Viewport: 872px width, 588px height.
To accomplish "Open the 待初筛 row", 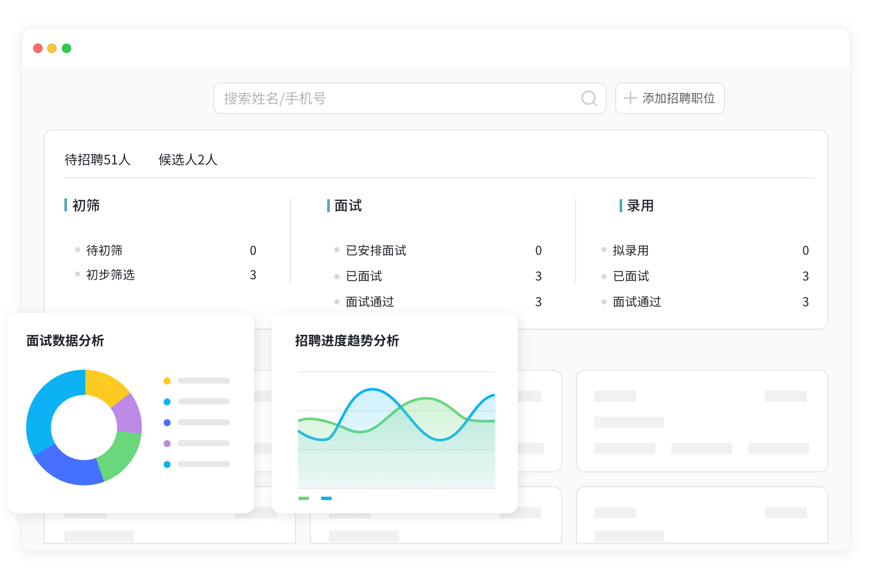I will coord(165,251).
